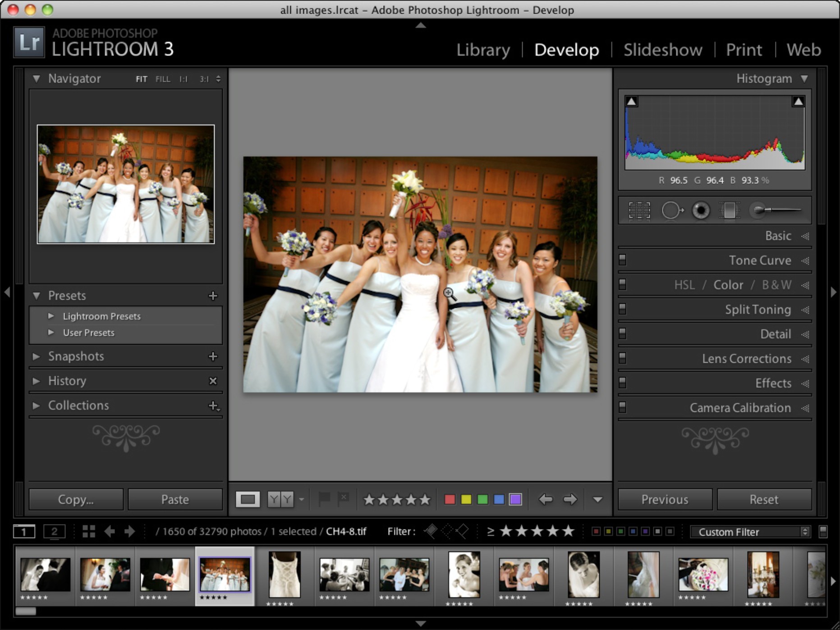The height and width of the screenshot is (630, 840).
Task: Open the Web module
Action: 803,50
